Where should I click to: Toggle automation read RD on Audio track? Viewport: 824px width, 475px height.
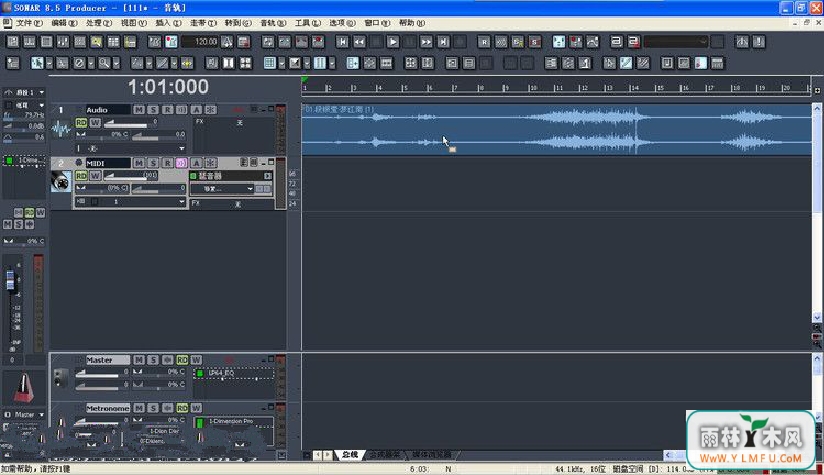click(x=81, y=122)
